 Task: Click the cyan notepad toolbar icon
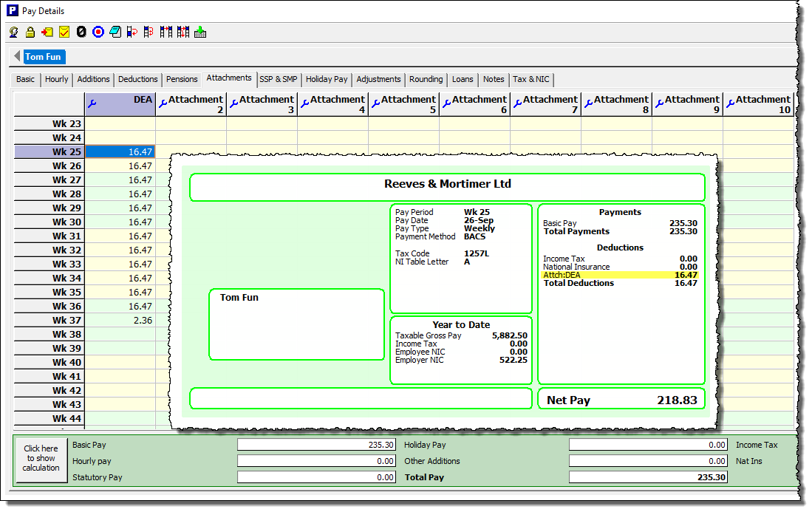pos(115,32)
